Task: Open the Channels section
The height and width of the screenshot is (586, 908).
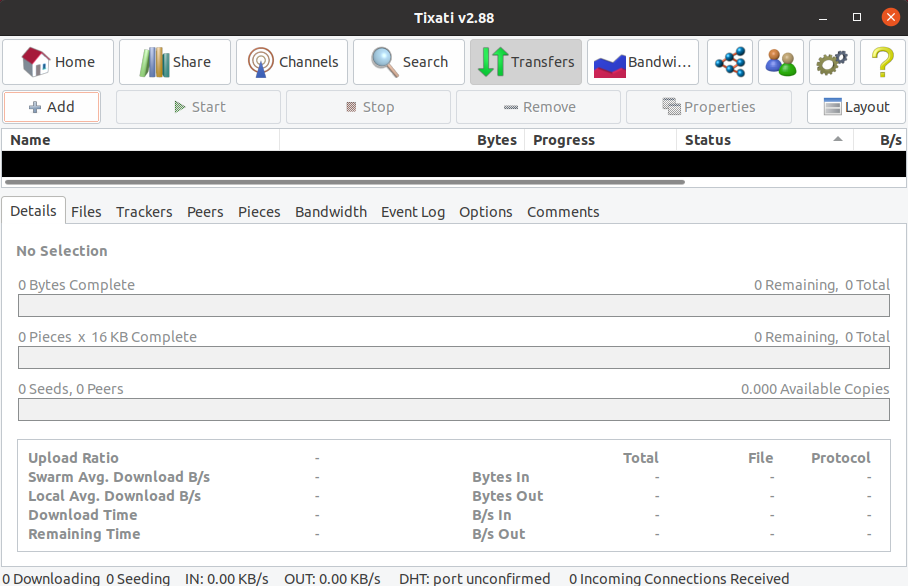Action: point(292,62)
